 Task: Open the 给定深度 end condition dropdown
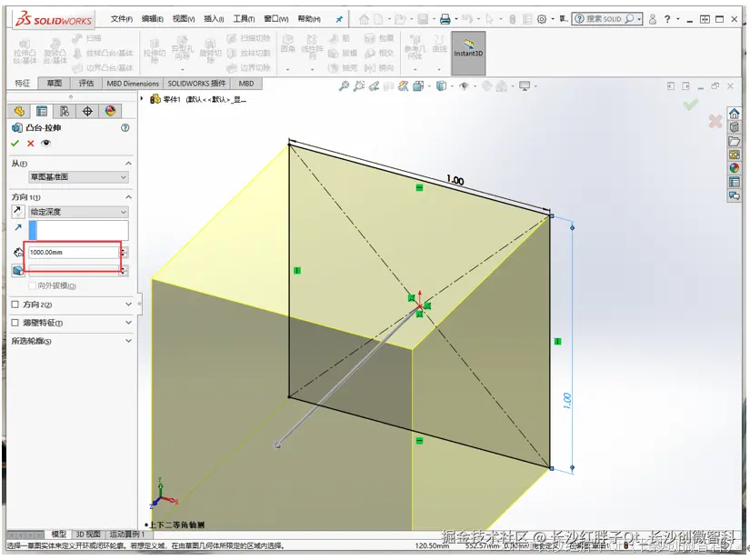[x=79, y=212]
